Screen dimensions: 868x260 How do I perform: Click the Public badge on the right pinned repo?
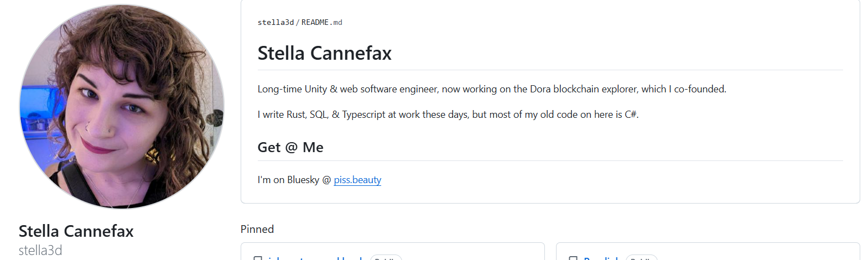pyautogui.click(x=641, y=258)
